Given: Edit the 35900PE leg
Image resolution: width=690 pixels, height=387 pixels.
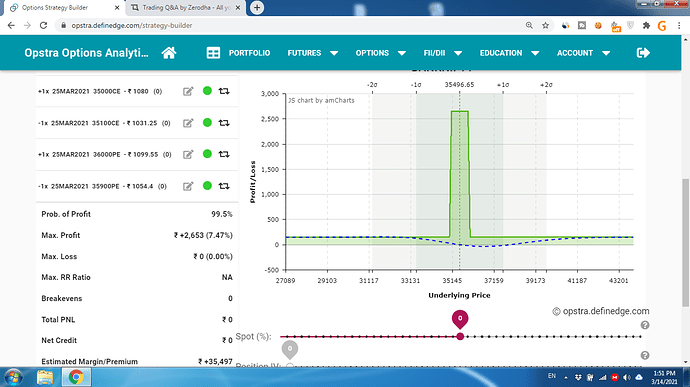Looking at the screenshot, I should point(188,186).
